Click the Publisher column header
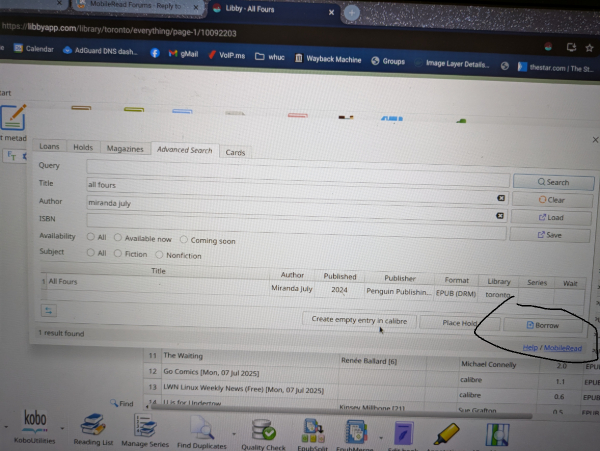This screenshot has height=451, width=600. tap(399, 278)
